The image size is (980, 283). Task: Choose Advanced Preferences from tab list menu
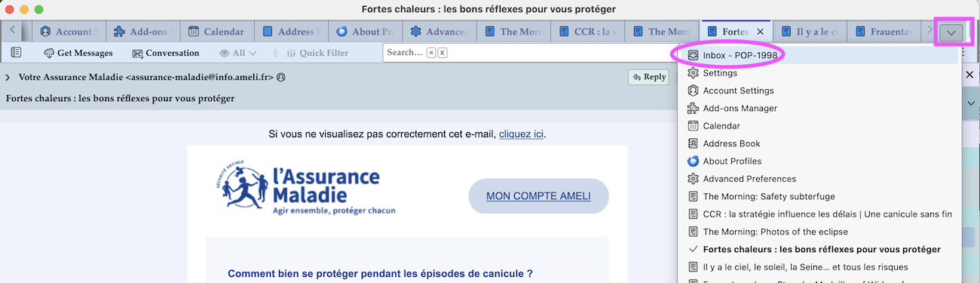point(819,179)
